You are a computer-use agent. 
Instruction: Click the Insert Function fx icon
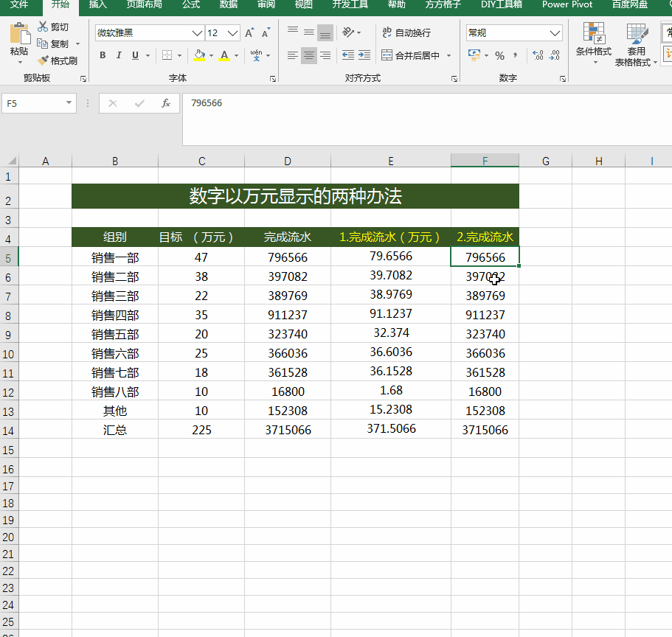pyautogui.click(x=166, y=103)
